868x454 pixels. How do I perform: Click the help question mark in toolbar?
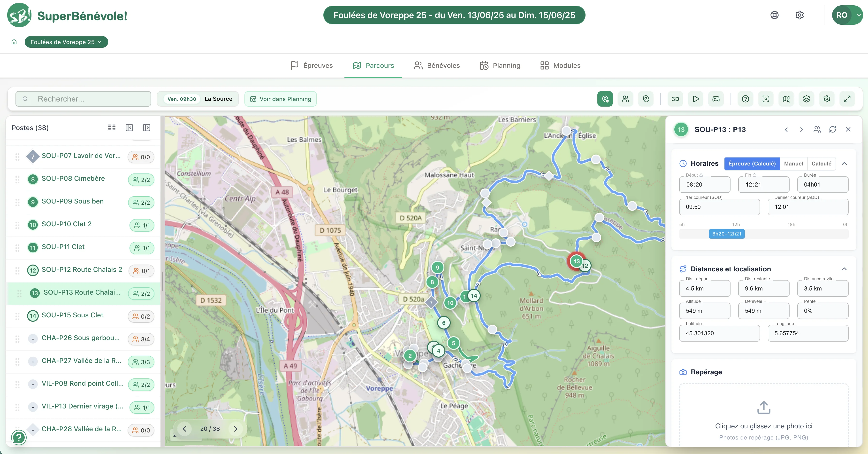pos(745,99)
